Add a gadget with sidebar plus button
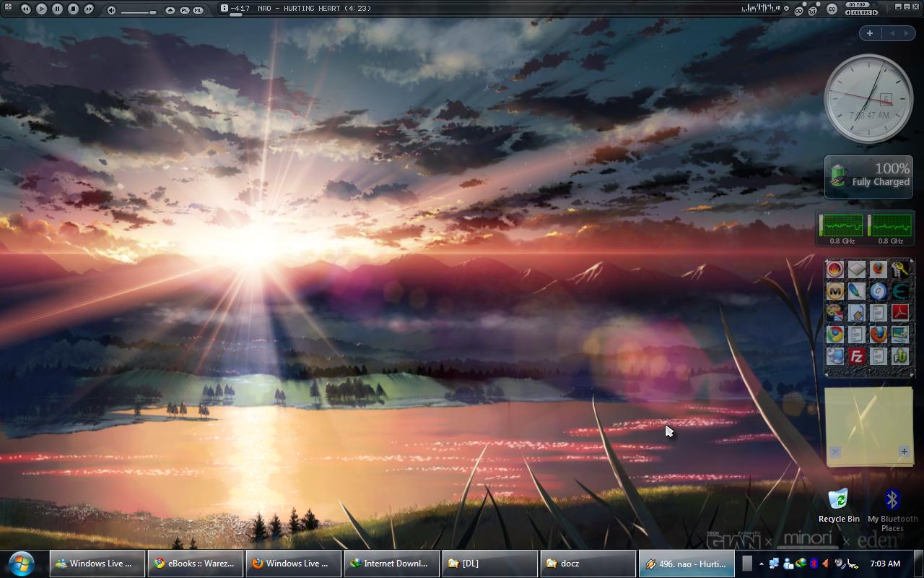This screenshot has height=578, width=924. point(870,33)
